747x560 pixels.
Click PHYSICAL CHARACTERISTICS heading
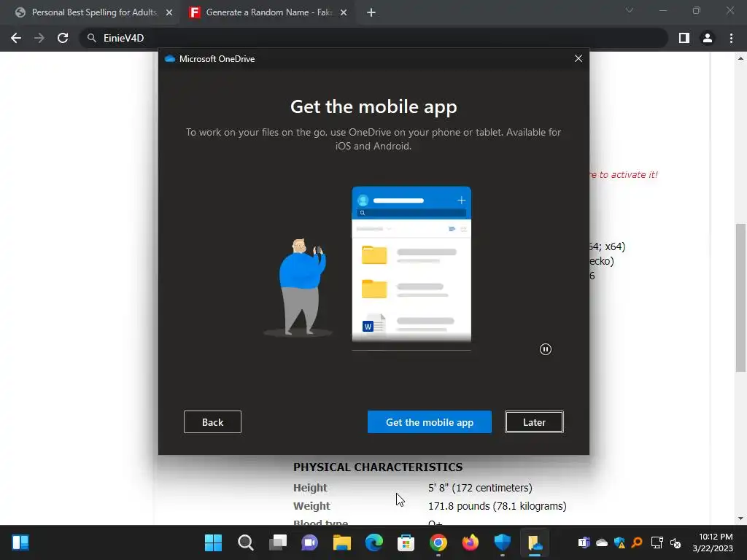point(378,467)
